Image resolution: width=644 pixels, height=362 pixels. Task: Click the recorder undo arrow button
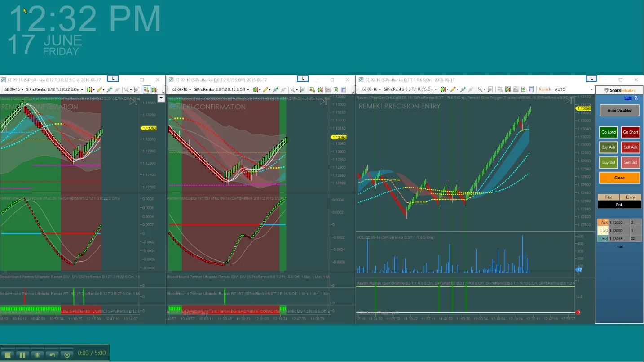click(x=52, y=355)
